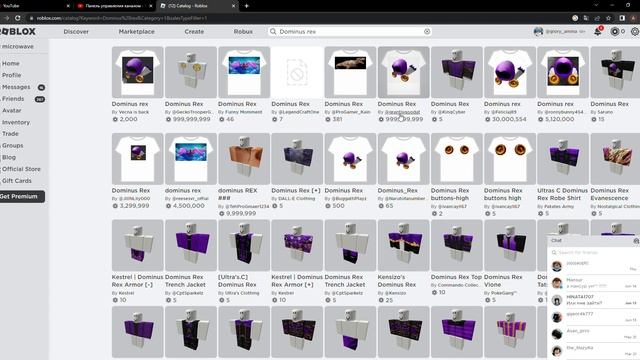Click the Get Premium button
The width and height of the screenshot is (640, 360).
21,196
